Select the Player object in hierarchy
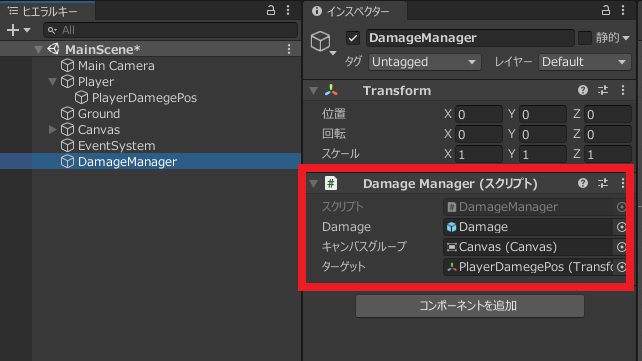Screen dimensions: 642x361 [x=96, y=81]
